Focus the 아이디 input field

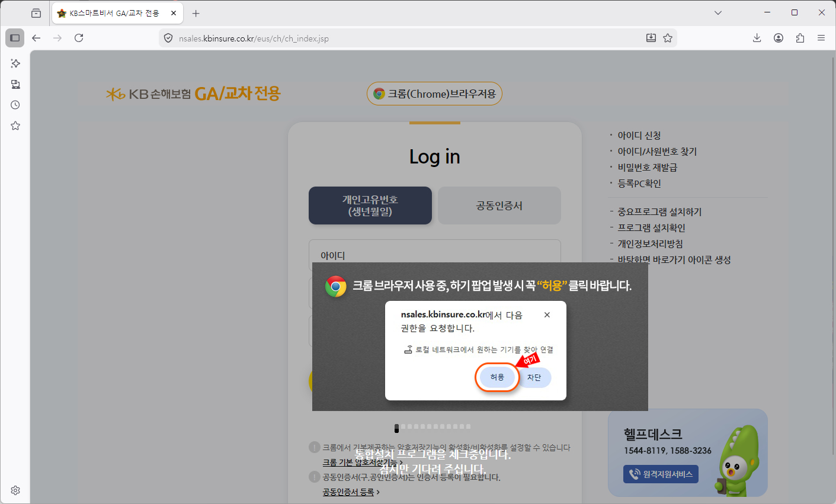[435, 255]
